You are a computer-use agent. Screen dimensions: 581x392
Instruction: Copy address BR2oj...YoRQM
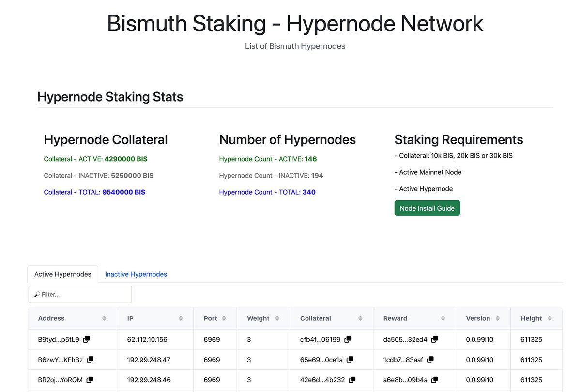point(90,380)
